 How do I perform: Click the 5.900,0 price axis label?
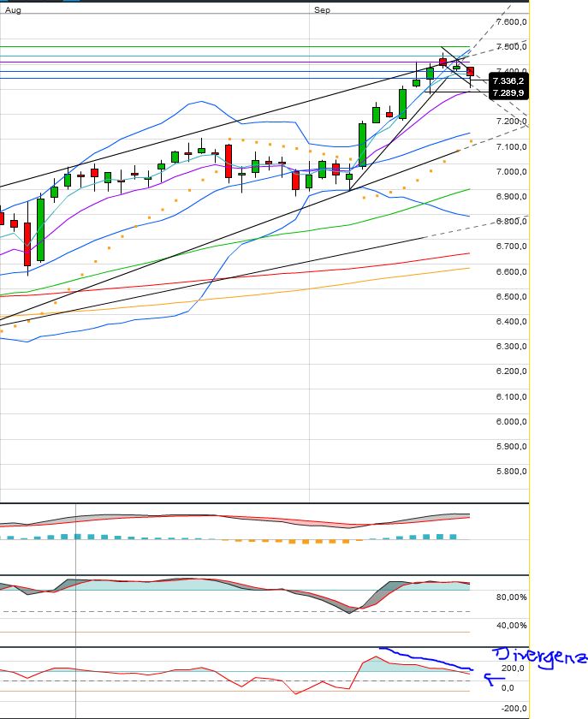click(512, 447)
